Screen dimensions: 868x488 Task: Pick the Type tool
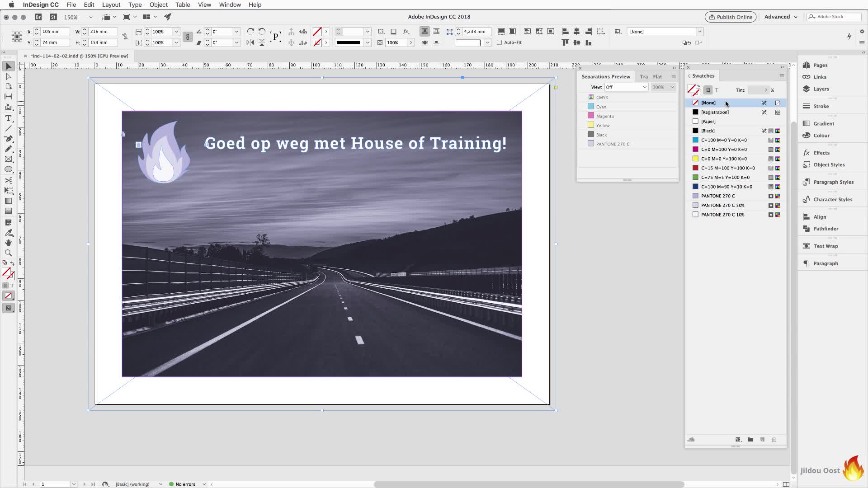coord(8,118)
